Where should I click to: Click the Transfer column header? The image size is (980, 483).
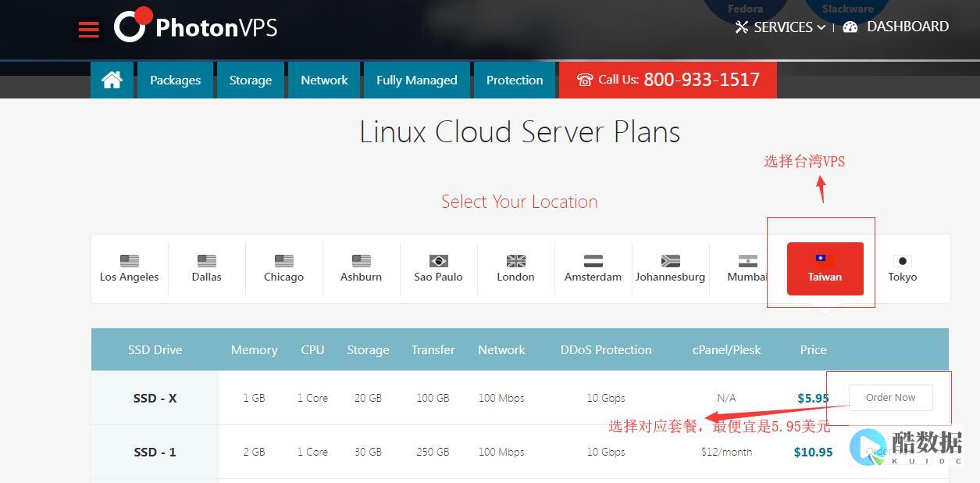pos(433,350)
